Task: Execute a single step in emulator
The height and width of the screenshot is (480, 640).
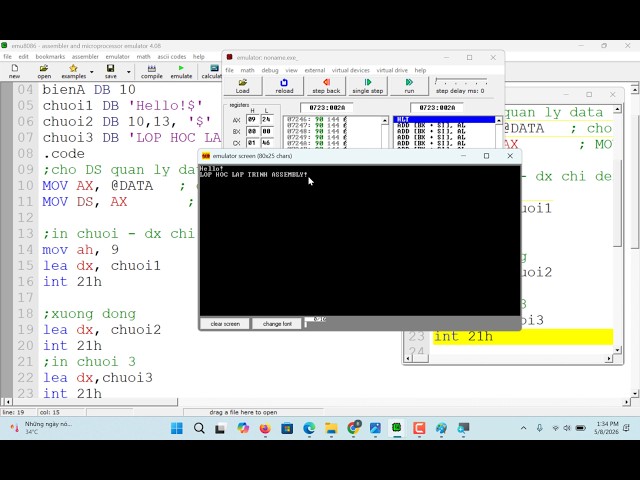Action: tap(368, 86)
